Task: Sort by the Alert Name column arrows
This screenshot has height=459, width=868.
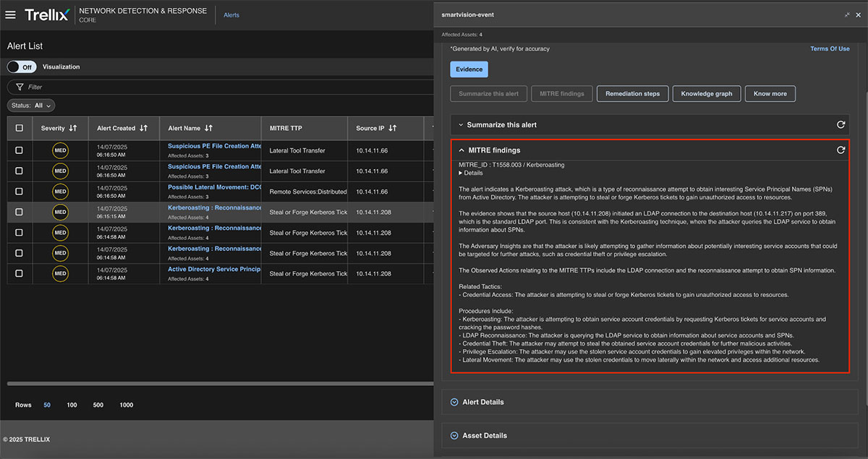Action: pyautogui.click(x=208, y=128)
